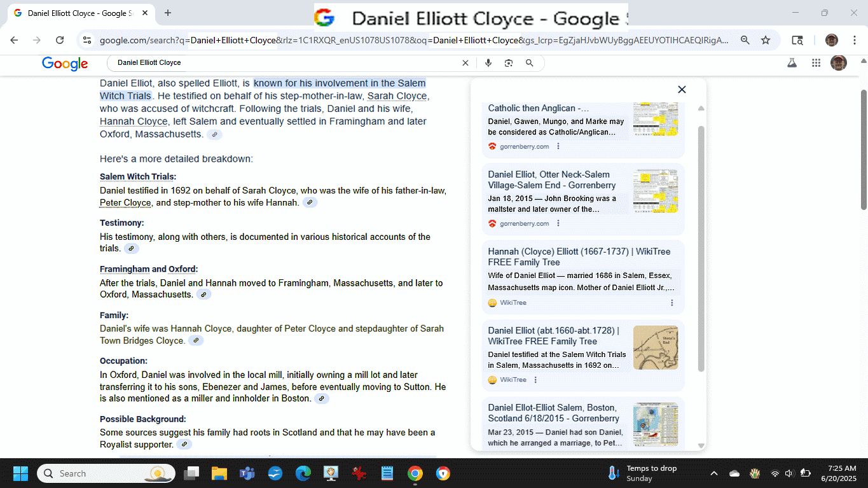Open options for Hannah (Cloyce) Elliott WikiTree result
The width and height of the screenshot is (868, 488).
(672, 303)
